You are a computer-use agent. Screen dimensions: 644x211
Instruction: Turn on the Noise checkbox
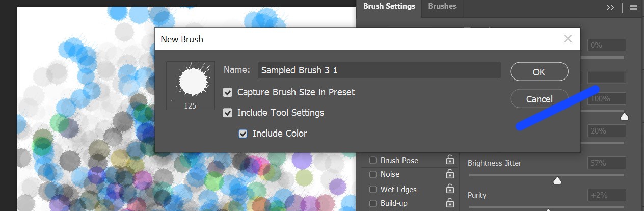pyautogui.click(x=373, y=174)
